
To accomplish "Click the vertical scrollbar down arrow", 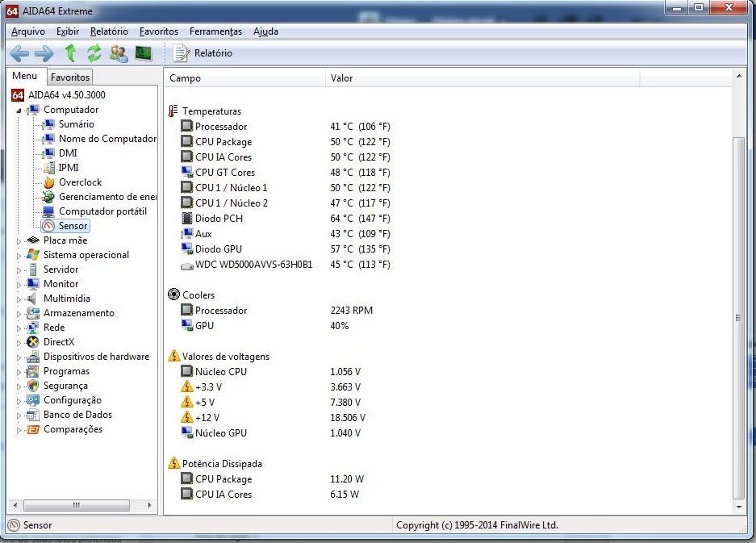I will click(x=737, y=506).
